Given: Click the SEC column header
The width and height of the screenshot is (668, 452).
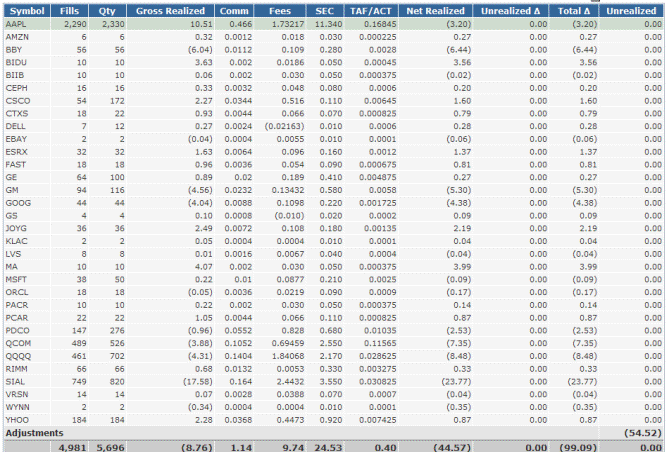Looking at the screenshot, I should 325,11.
